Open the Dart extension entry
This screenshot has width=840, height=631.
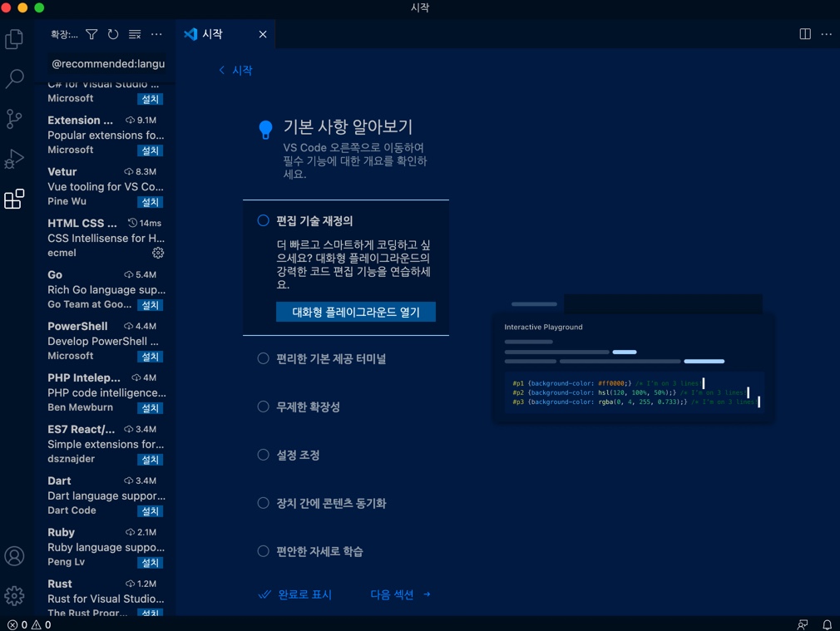pos(106,495)
